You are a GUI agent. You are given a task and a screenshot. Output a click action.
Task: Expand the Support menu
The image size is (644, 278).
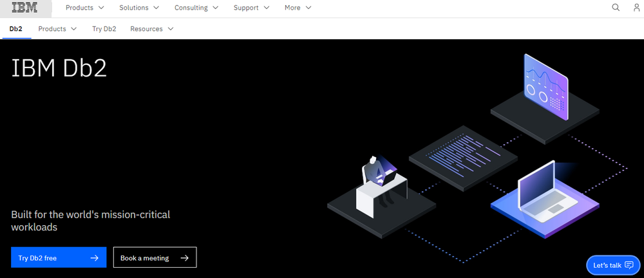tap(251, 7)
